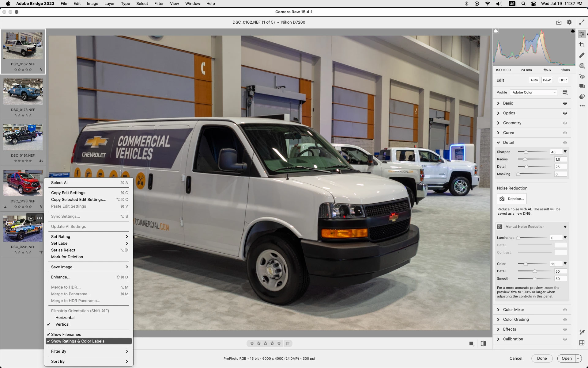Expand the Geometry panel
Screen dimensions: 588x368
512,123
